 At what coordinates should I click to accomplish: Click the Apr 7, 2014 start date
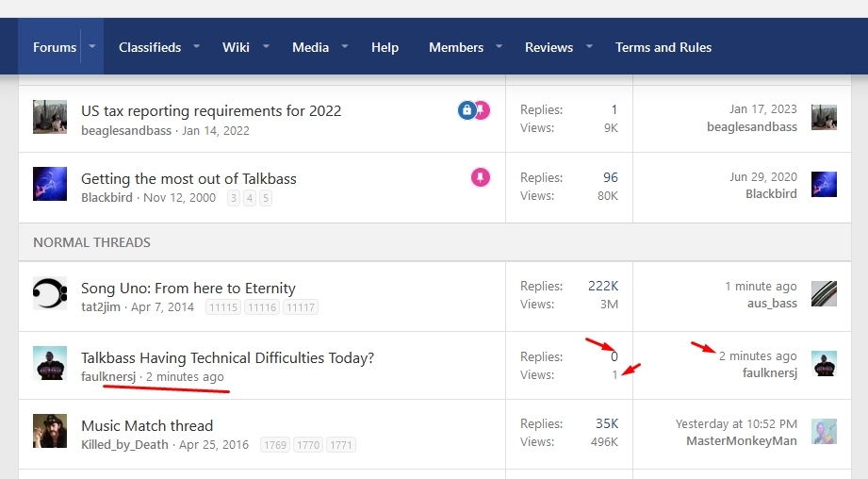[x=162, y=306]
